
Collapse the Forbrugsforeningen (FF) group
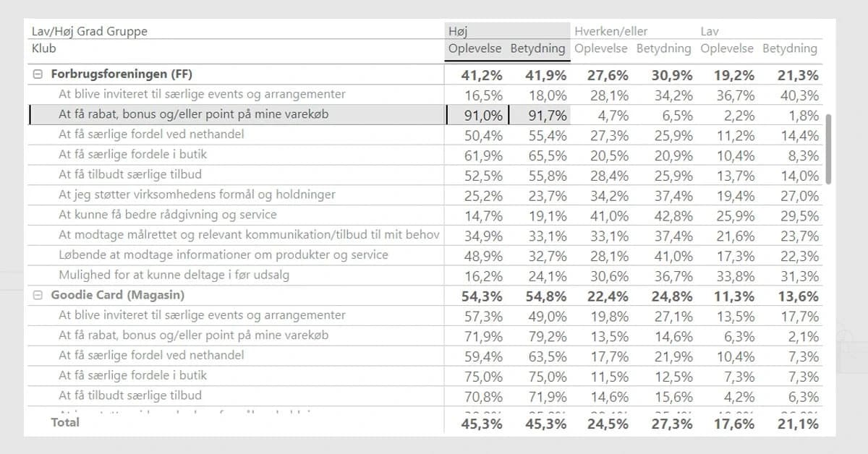(x=38, y=74)
